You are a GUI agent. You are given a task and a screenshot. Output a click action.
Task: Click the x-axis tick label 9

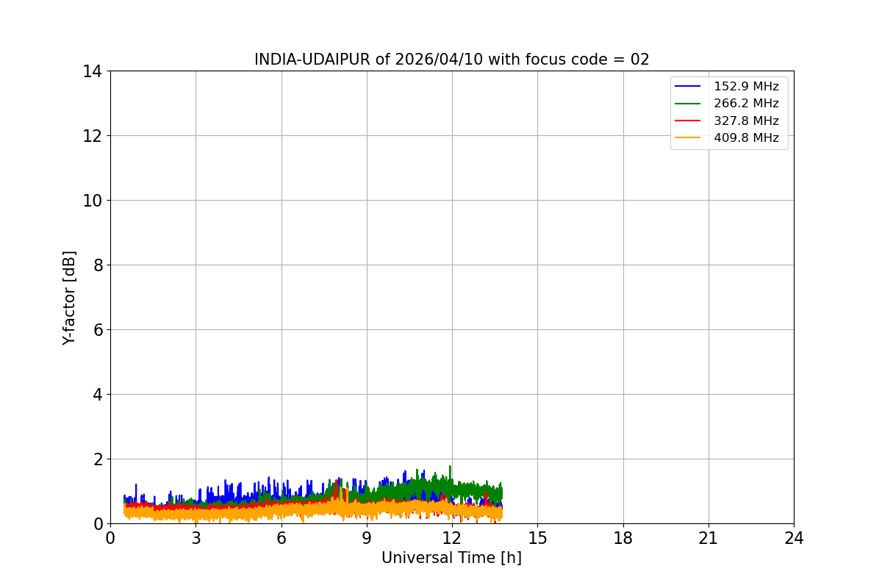pyautogui.click(x=367, y=538)
